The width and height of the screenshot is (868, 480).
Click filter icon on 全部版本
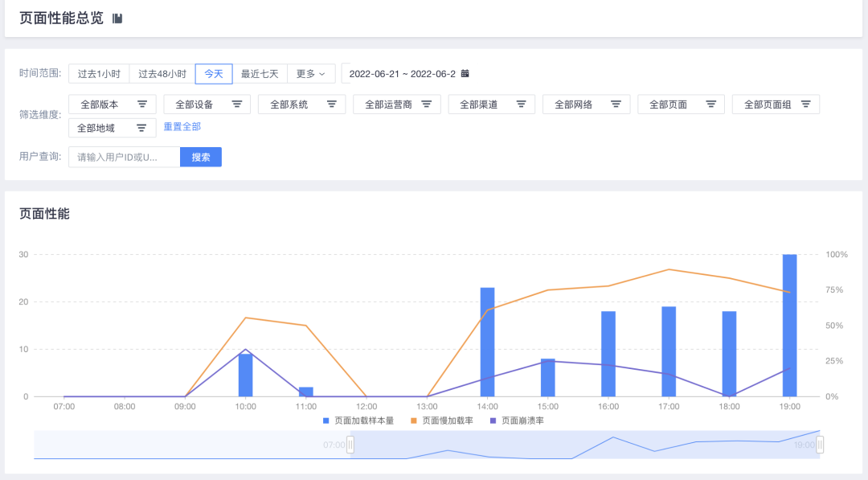click(142, 105)
